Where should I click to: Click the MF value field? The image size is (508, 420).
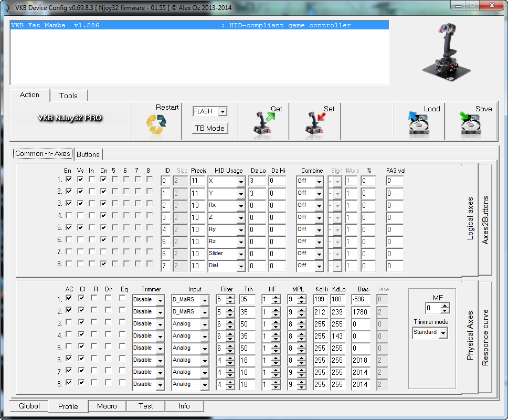pos(433,308)
